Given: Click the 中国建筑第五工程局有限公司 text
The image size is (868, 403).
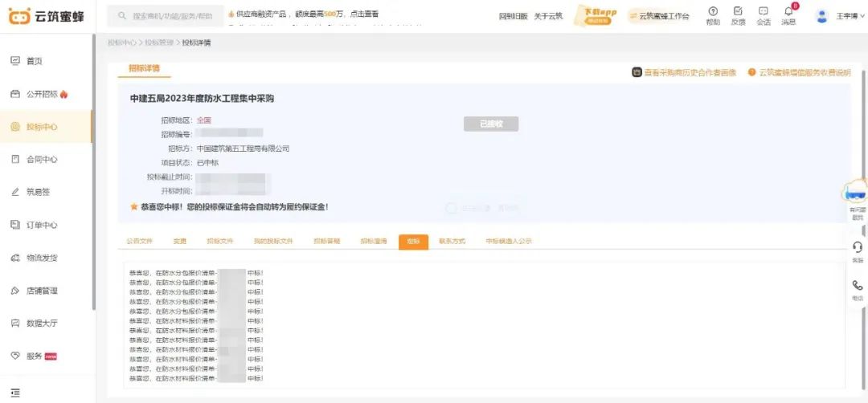Looking at the screenshot, I should coord(243,149).
